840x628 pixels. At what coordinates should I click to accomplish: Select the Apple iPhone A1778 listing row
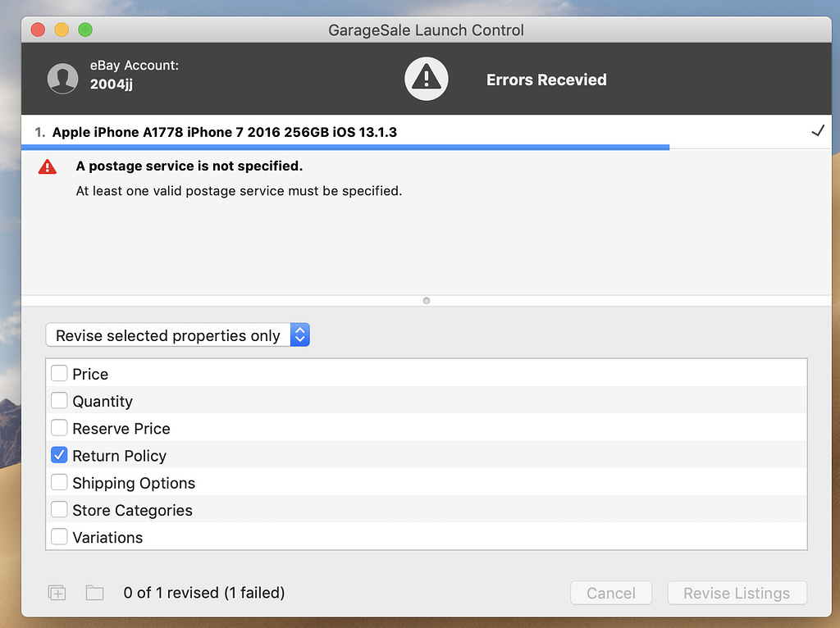[x=426, y=132]
